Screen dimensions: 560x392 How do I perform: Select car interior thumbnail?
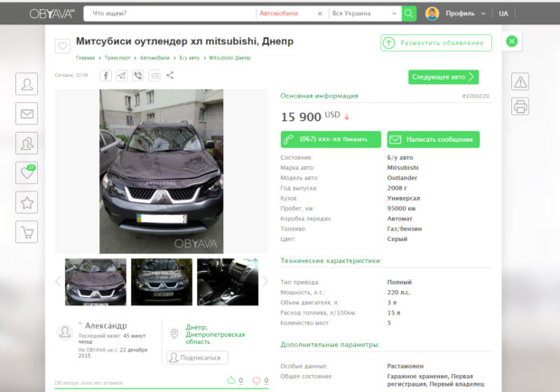(228, 282)
